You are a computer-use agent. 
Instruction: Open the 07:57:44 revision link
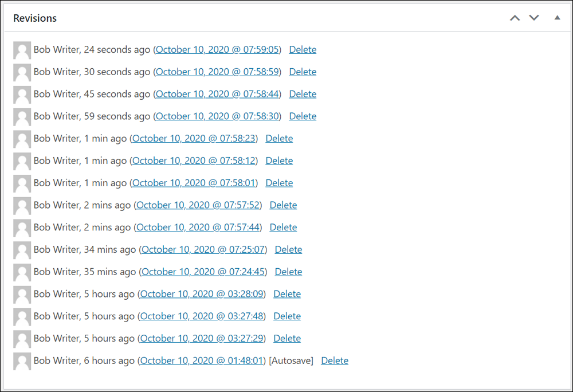pos(198,228)
